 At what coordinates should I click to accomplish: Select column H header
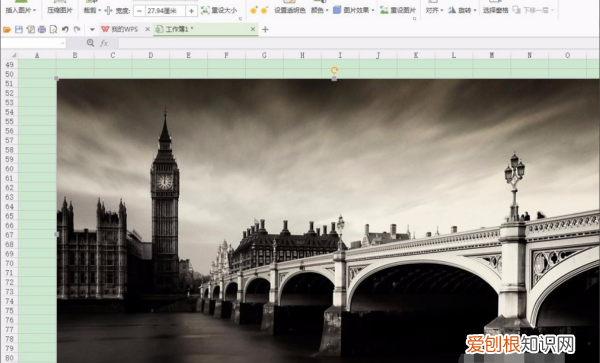tap(302, 55)
